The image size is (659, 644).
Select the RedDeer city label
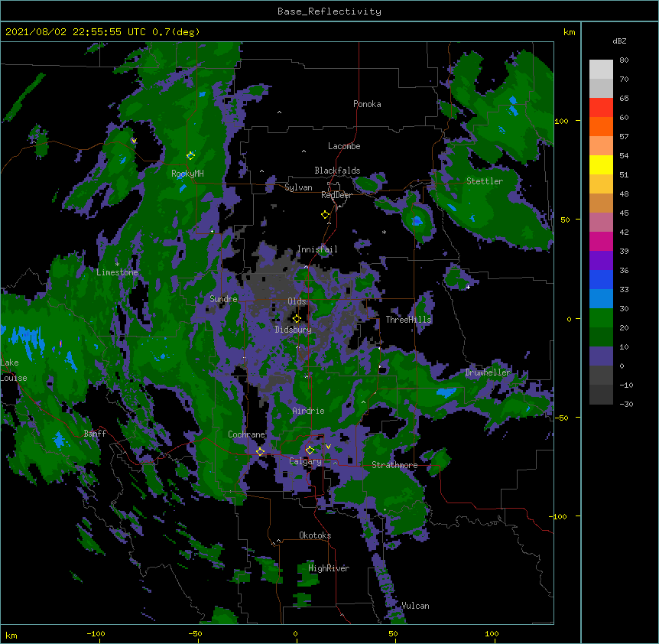tap(336, 195)
